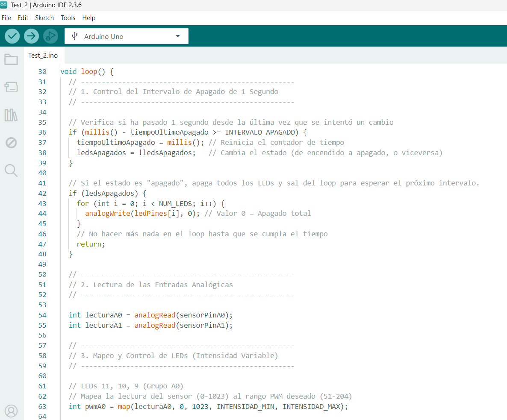This screenshot has width=507, height=420.
Task: Upload the sketch with the arrow button
Action: click(31, 36)
